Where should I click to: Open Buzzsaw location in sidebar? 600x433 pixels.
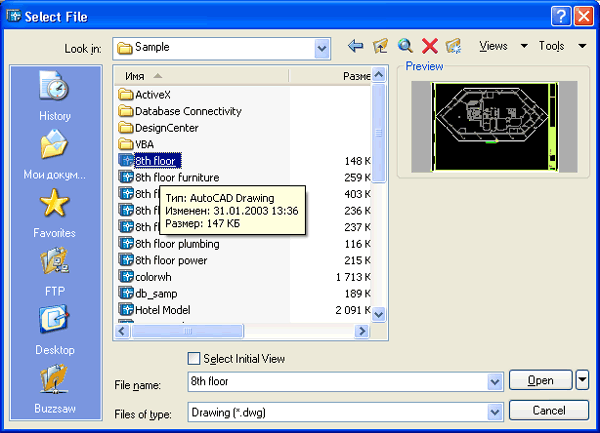point(55,390)
